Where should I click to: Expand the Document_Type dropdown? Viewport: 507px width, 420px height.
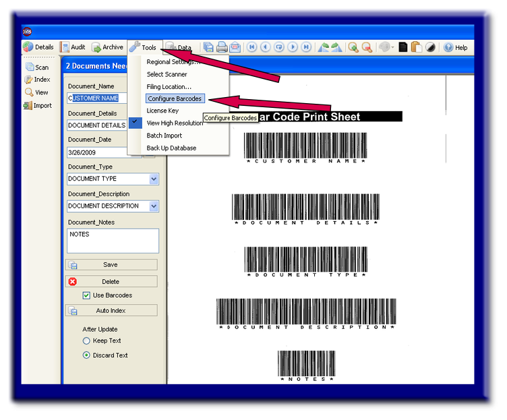coord(154,179)
